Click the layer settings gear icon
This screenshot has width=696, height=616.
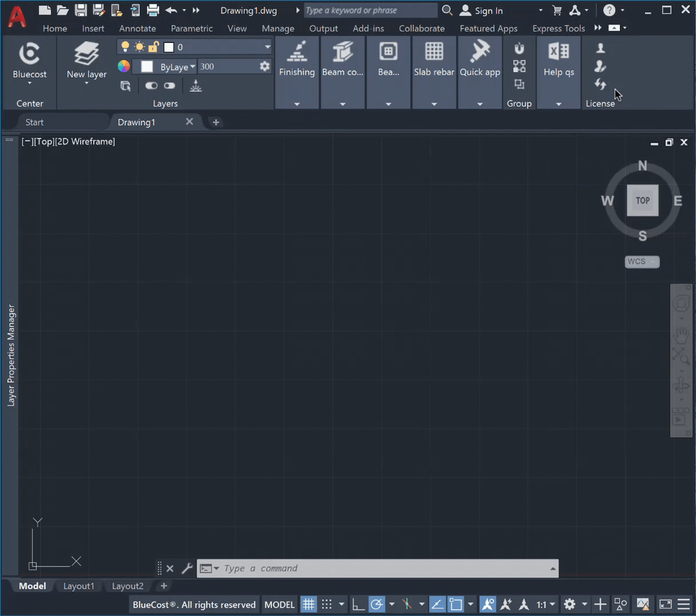264,67
